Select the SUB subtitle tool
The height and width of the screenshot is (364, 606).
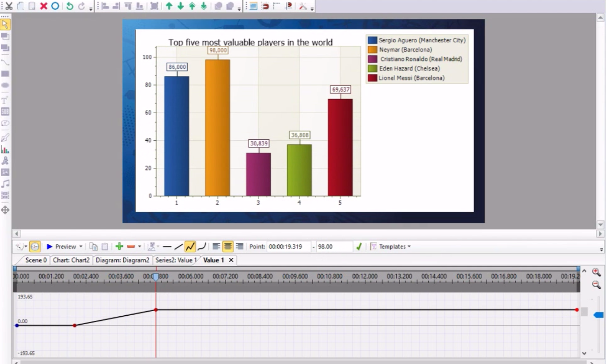(5, 112)
